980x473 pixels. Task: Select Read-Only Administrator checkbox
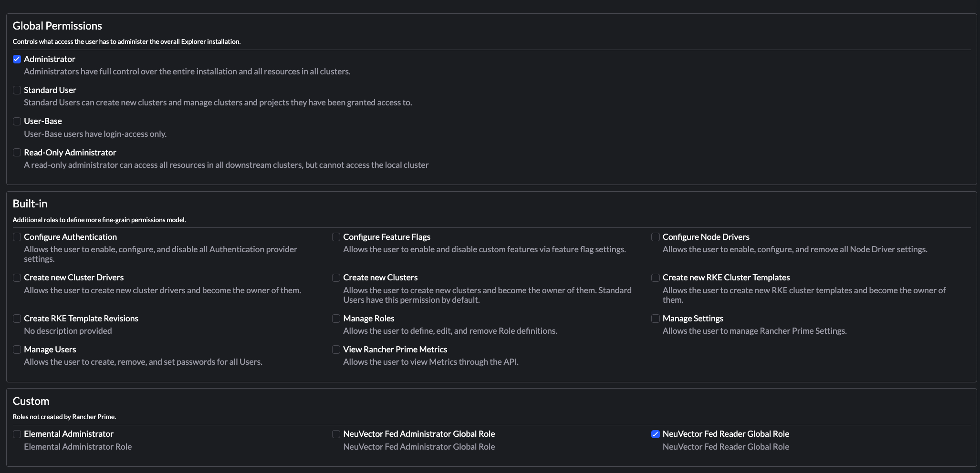(x=17, y=153)
